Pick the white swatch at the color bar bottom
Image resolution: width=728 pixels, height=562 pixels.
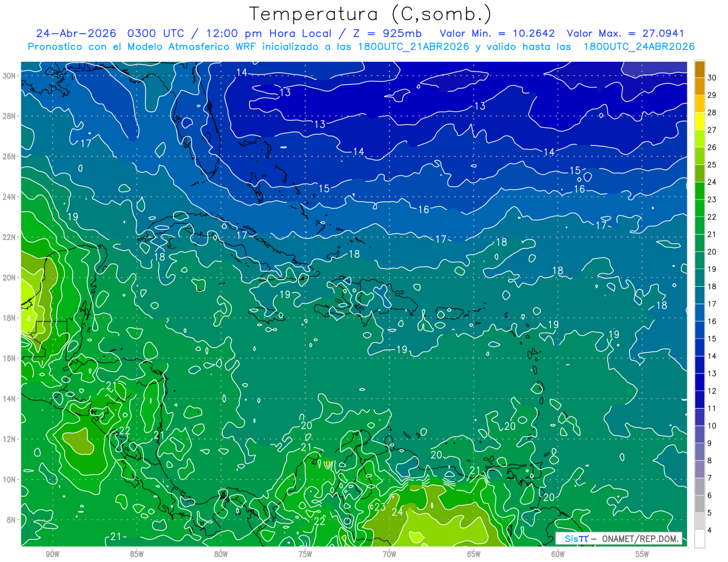point(699,538)
